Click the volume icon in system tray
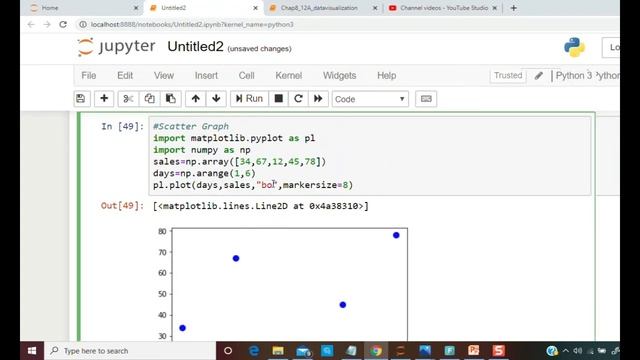The width and height of the screenshot is (640, 360). tap(577, 351)
